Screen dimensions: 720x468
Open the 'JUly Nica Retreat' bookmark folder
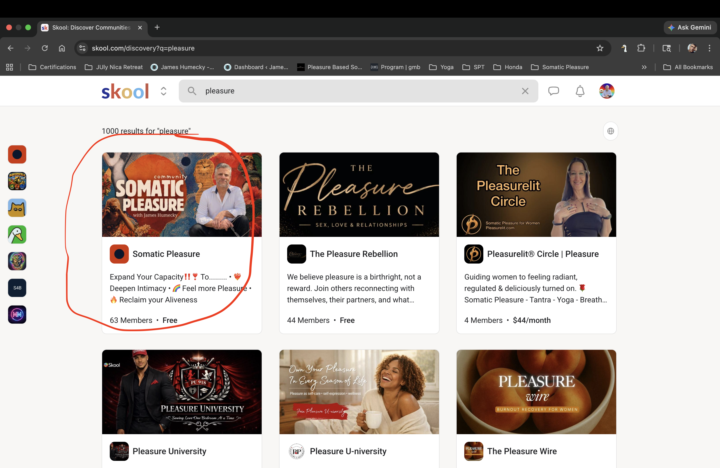click(x=114, y=67)
